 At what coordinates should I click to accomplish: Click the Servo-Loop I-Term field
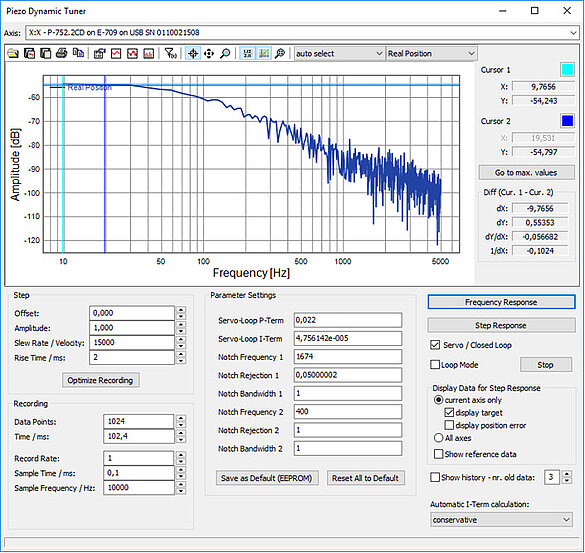tap(348, 338)
